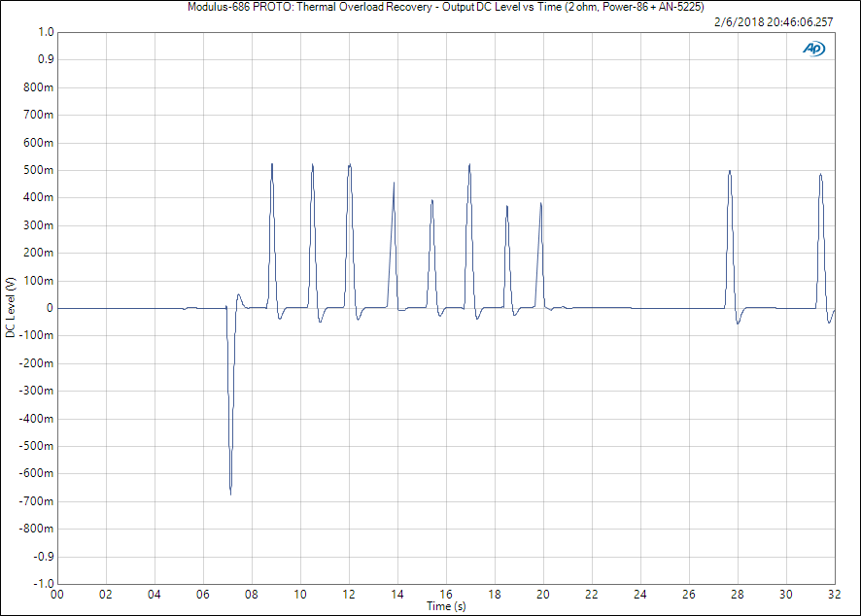The height and width of the screenshot is (616, 861).
Task: Click the '500m' y-axis value
Action: (39, 170)
